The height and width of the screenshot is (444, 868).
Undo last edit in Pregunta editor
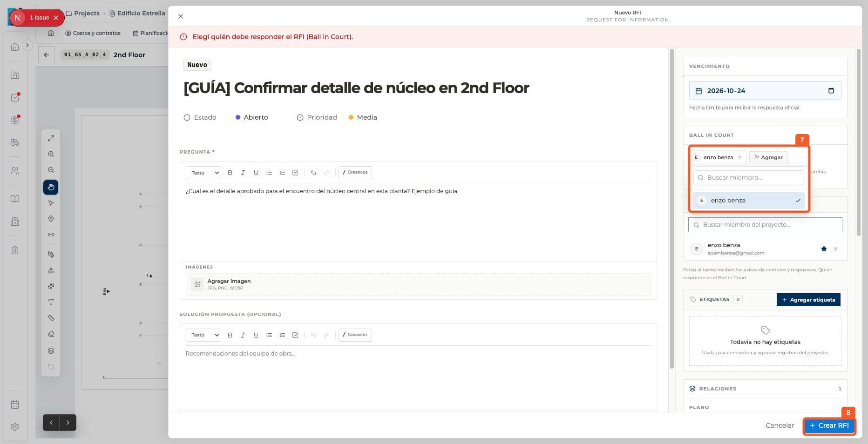pyautogui.click(x=313, y=173)
